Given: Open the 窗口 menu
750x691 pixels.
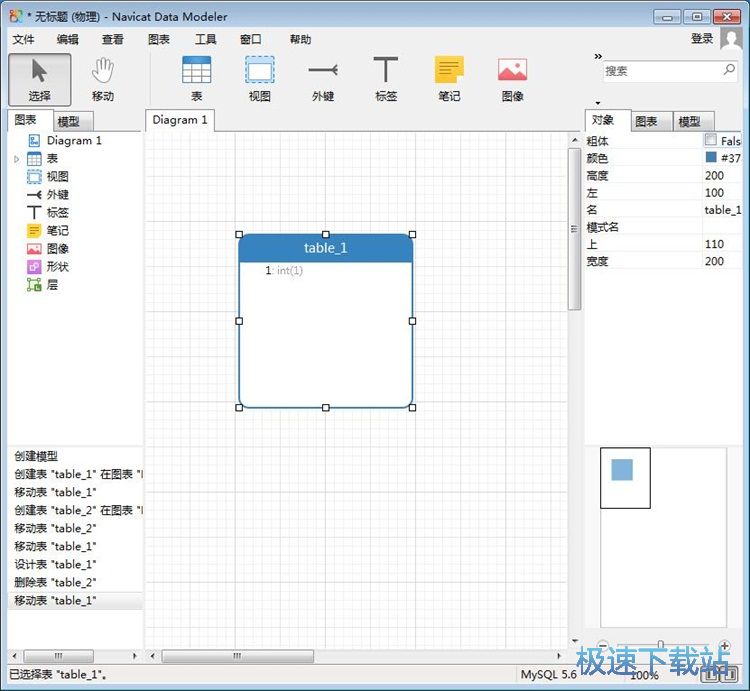Looking at the screenshot, I should [251, 39].
